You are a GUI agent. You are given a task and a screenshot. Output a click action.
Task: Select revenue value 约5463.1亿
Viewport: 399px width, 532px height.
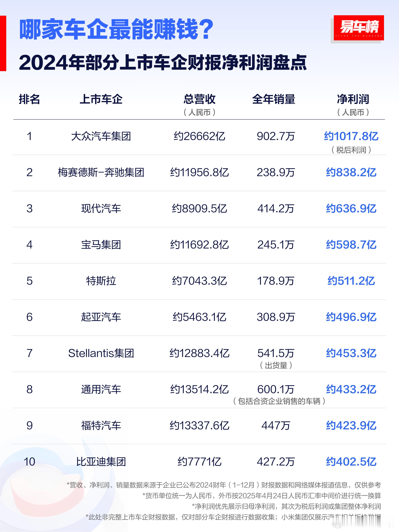pos(199,317)
